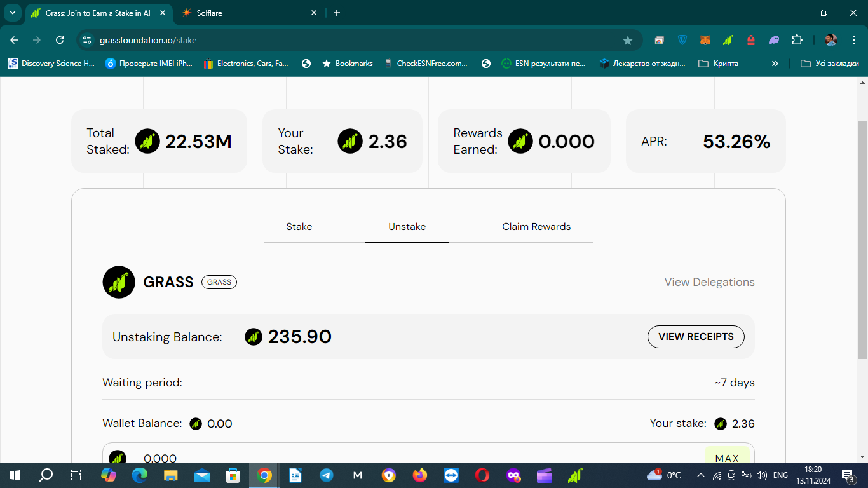Open the Grass extension in toolbar
The height and width of the screenshot is (488, 868).
coord(728,40)
